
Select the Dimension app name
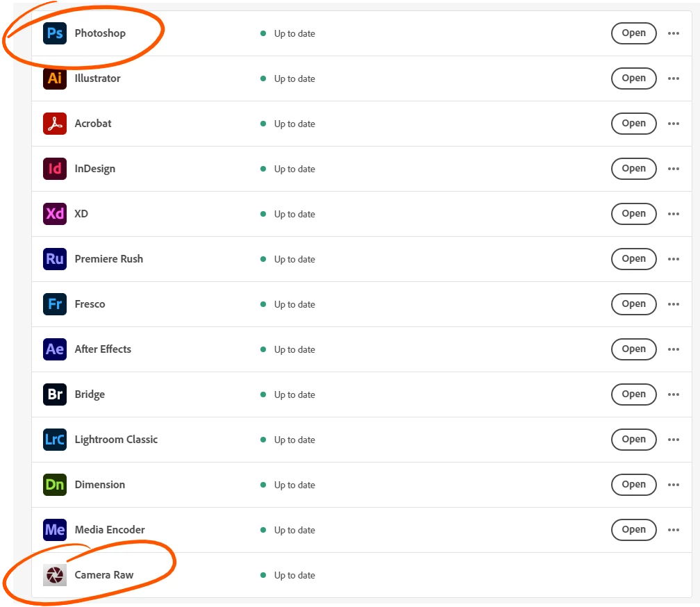coord(100,485)
